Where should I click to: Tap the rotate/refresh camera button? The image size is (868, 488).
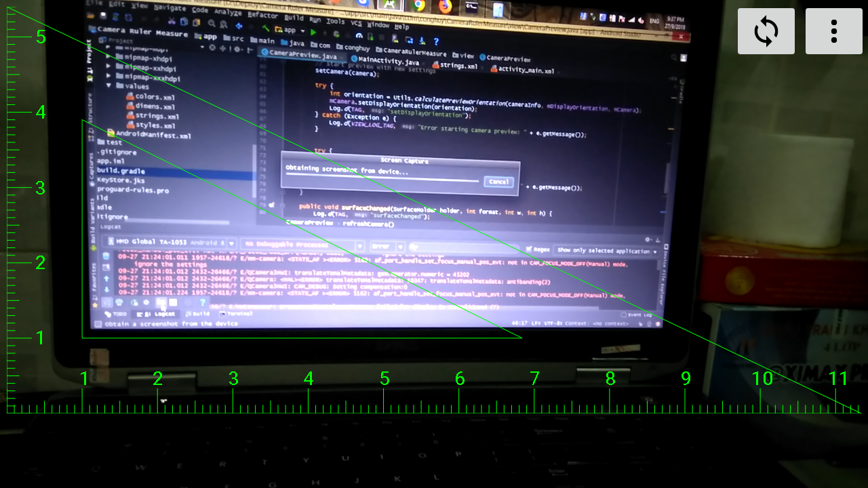click(x=766, y=31)
